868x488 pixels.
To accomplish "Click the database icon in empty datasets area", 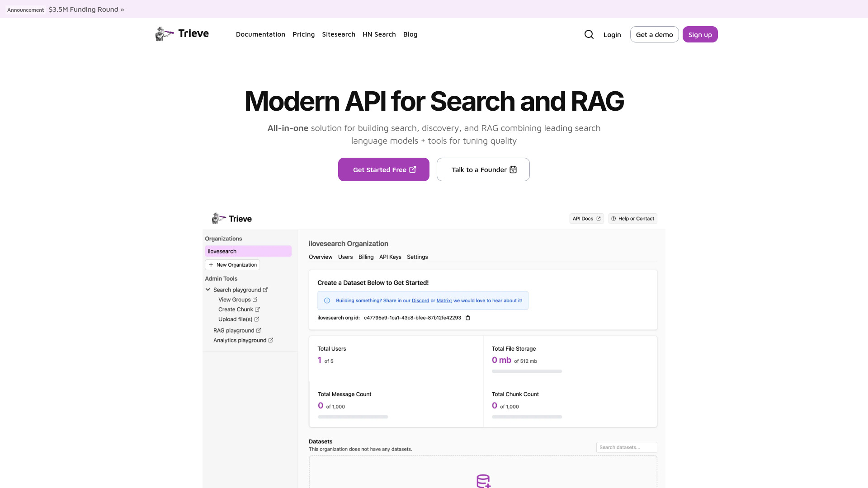I will (483, 481).
